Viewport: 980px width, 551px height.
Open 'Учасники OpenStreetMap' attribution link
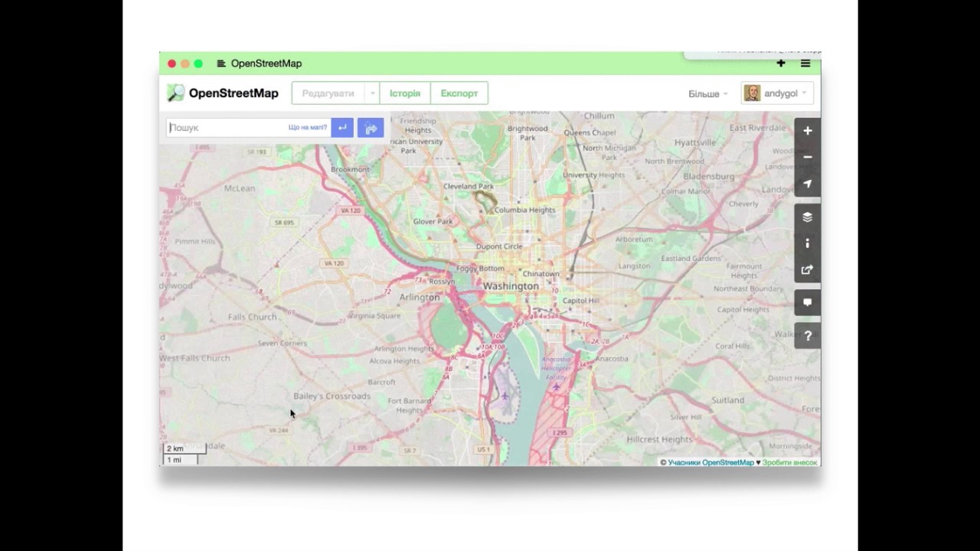coord(710,462)
